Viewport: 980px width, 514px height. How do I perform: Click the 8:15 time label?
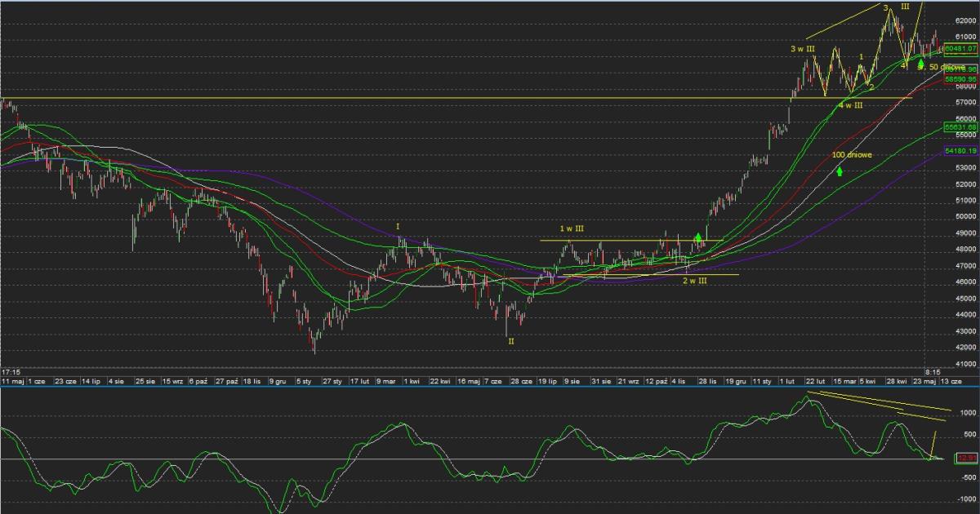coord(934,371)
